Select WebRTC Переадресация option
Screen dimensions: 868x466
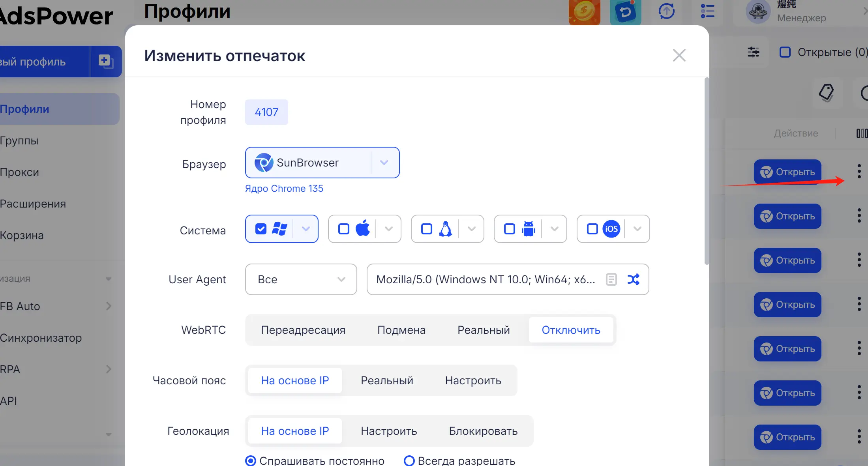303,330
